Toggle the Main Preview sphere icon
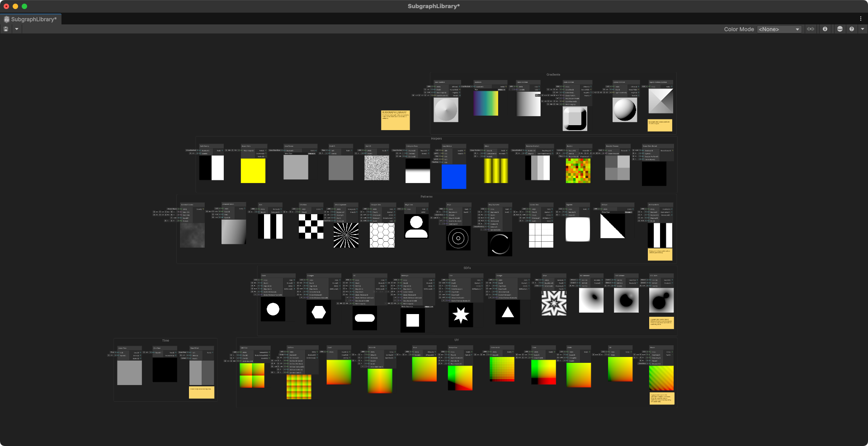The image size is (868, 446). coord(840,29)
